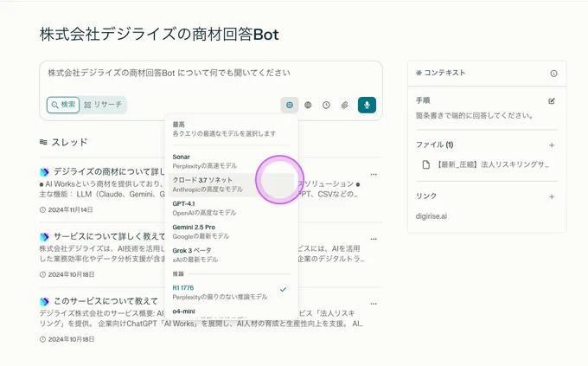This screenshot has height=366, width=588.
Task: Click document icon of 法人リスキリング file
Action: 426,164
